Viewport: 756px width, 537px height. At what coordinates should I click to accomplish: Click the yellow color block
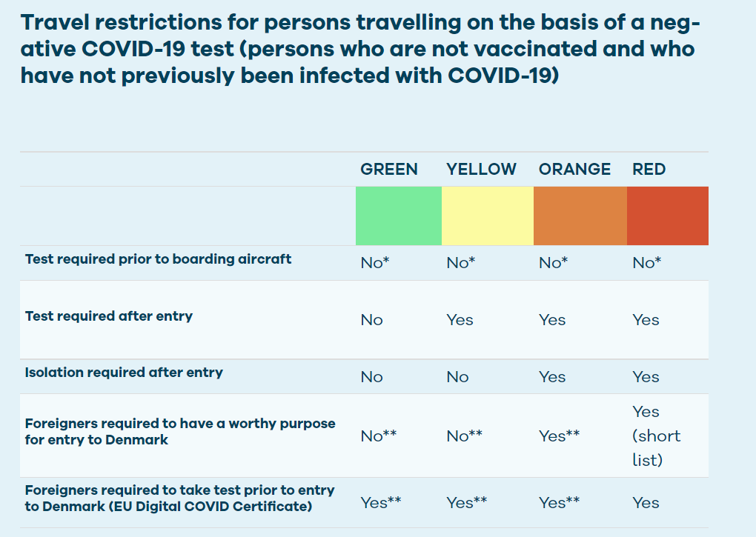click(488, 216)
